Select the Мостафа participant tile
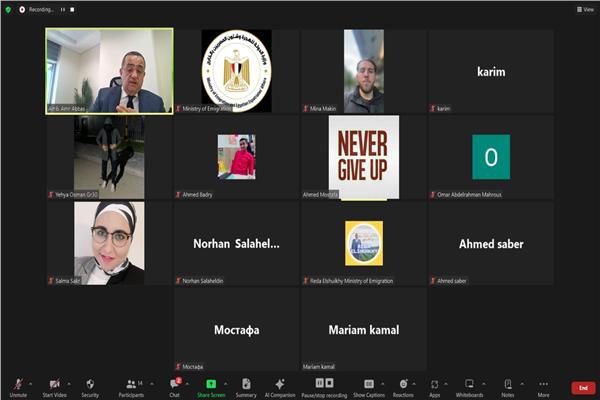Viewport: 600px width, 400px height. click(236, 329)
